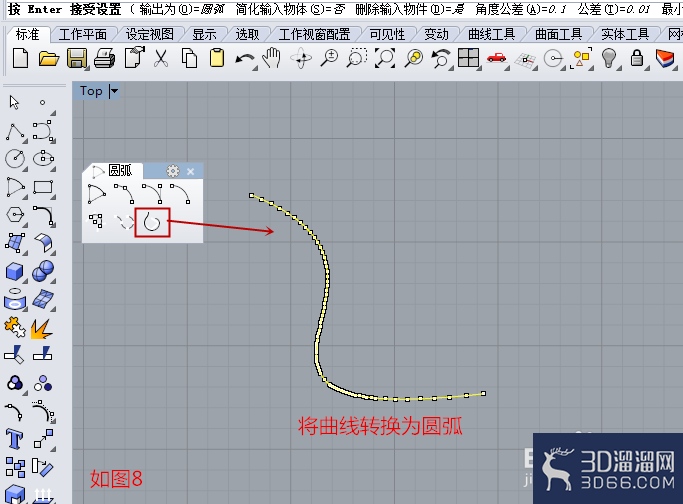Switch to the 可见性 tab

coord(387,34)
